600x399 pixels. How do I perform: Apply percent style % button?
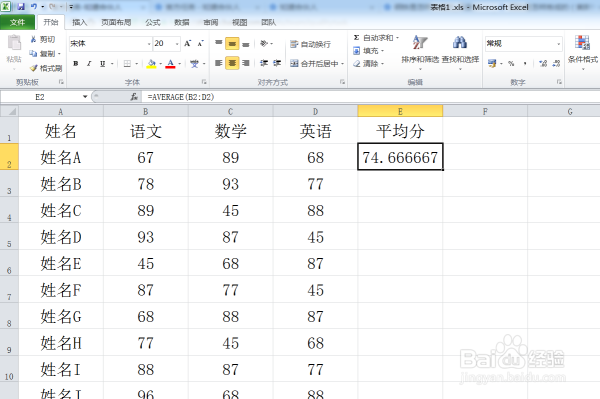tap(511, 64)
